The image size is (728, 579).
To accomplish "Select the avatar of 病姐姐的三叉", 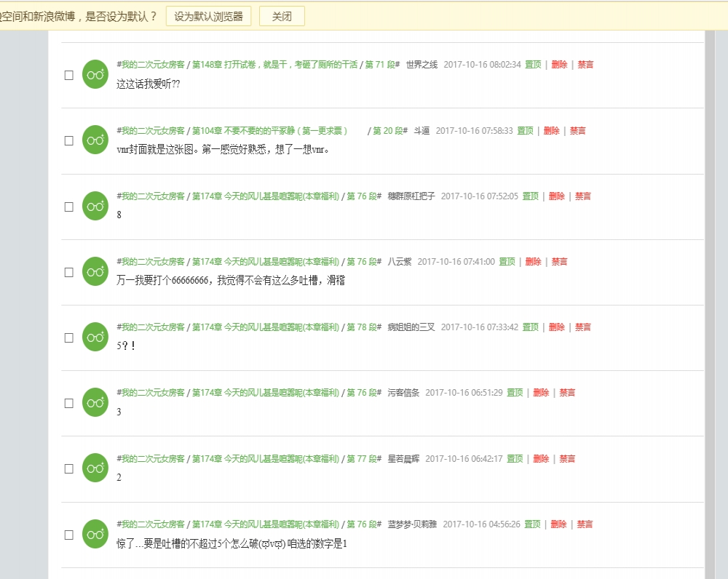I will click(x=95, y=337).
